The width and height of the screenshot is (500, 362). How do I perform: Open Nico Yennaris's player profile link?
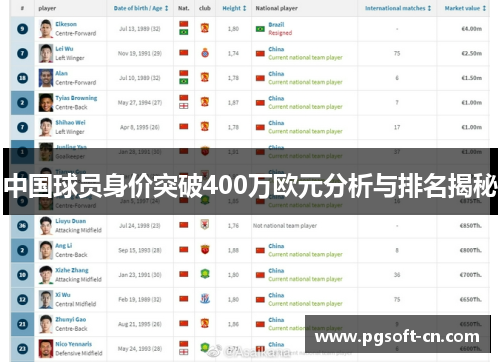(x=74, y=344)
